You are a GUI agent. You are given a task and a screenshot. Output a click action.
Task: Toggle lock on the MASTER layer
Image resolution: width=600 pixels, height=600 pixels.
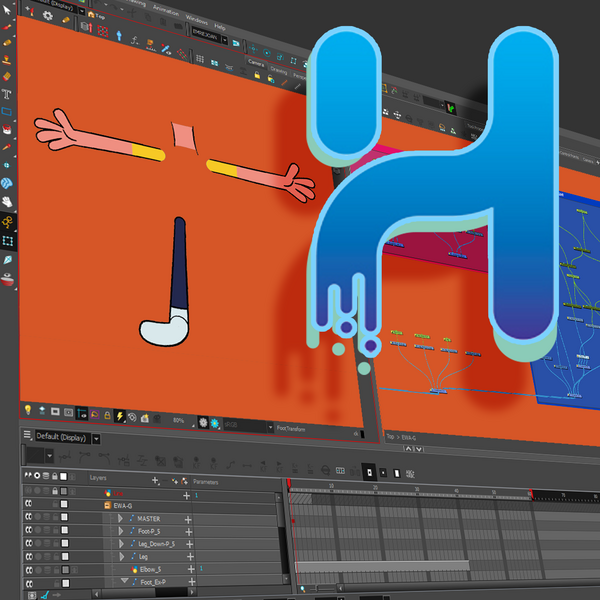pyautogui.click(x=55, y=517)
